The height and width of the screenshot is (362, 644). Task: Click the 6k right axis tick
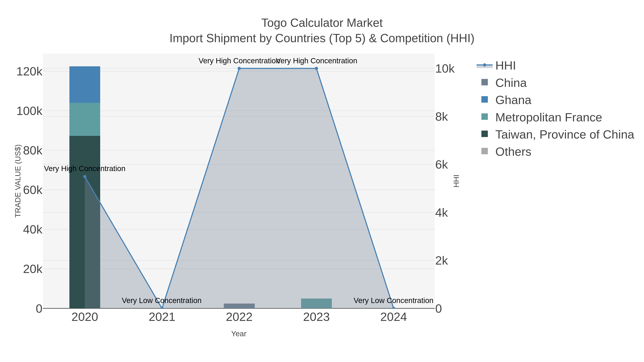(x=441, y=165)
